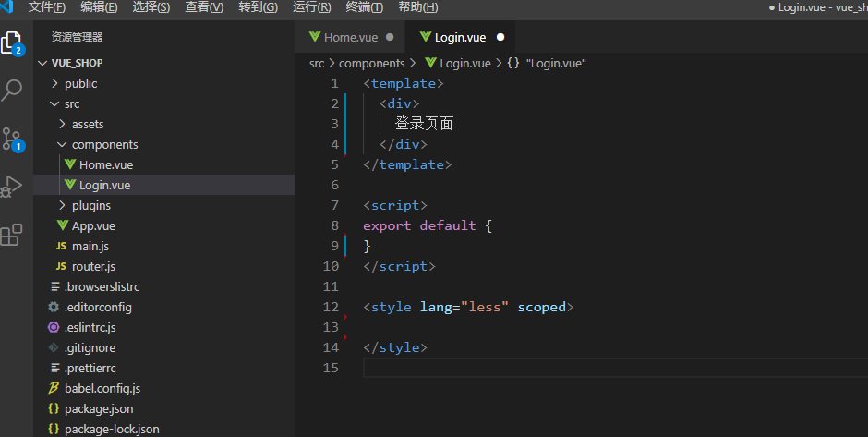Image resolution: width=868 pixels, height=437 pixels.
Task: Collapse the src folder
Action: coord(54,103)
